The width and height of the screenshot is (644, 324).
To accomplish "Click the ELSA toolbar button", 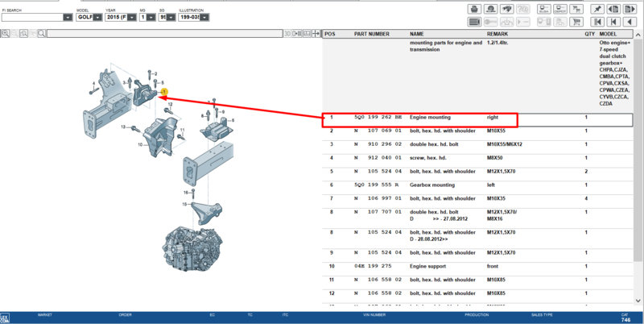I will 544,9.
